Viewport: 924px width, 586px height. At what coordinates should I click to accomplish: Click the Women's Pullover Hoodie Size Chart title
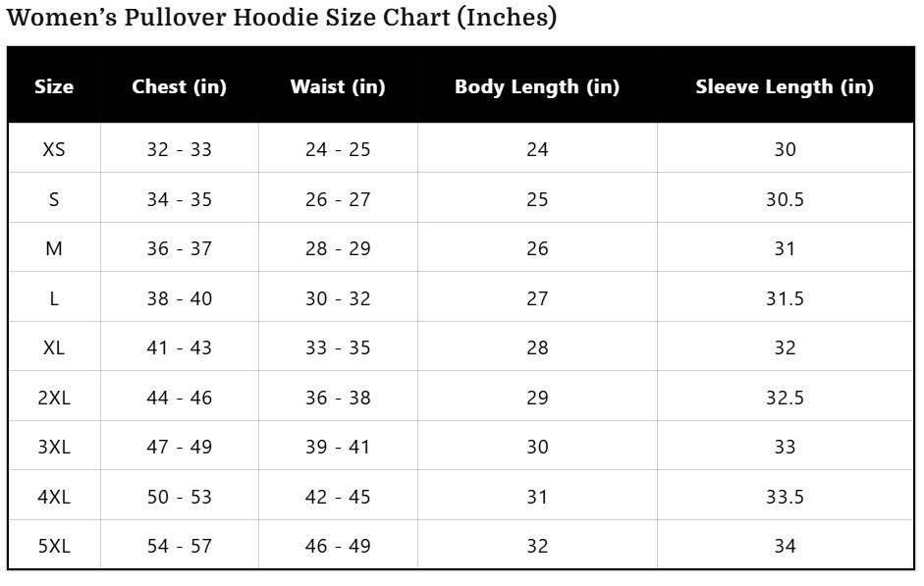[x=282, y=18]
